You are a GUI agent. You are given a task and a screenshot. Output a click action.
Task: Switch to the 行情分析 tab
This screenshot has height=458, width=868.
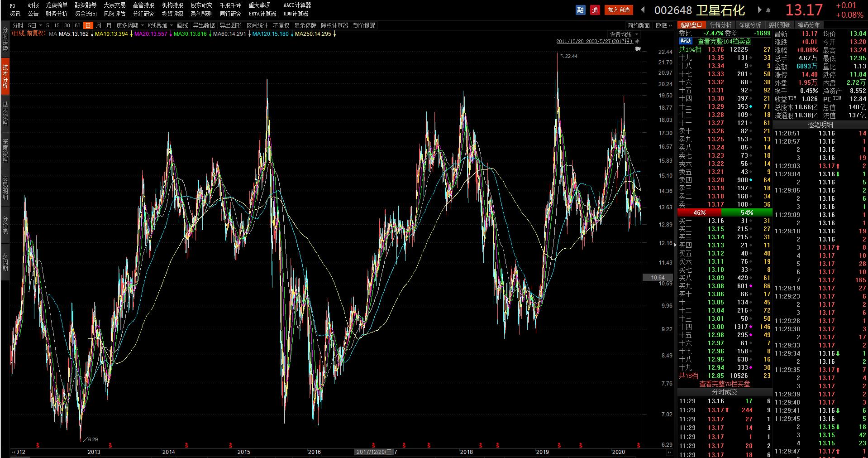coord(720,25)
